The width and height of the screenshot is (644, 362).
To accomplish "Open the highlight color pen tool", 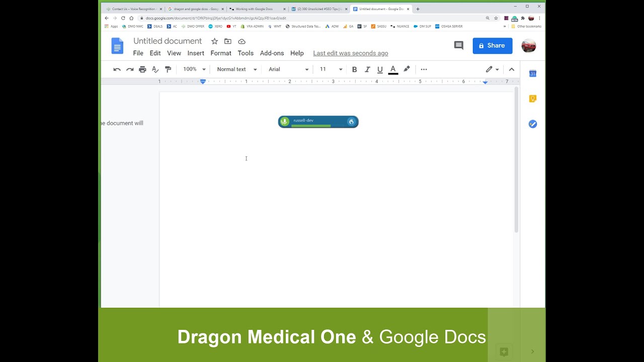I will (407, 69).
